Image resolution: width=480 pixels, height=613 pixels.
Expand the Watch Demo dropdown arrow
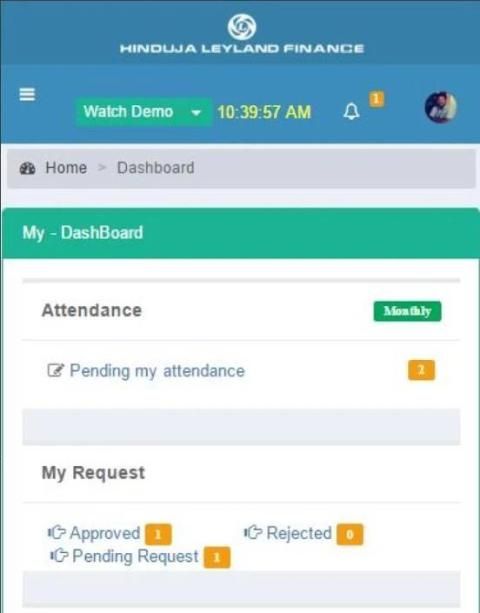[x=196, y=113]
